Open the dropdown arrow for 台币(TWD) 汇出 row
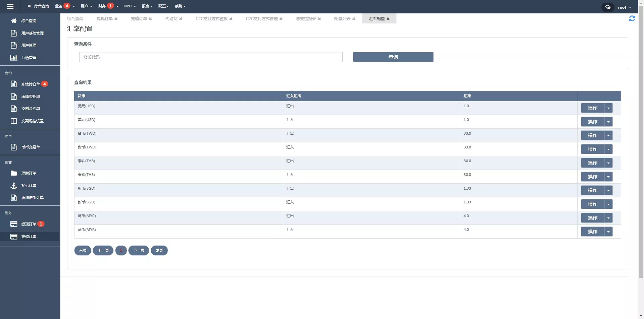 (608, 136)
